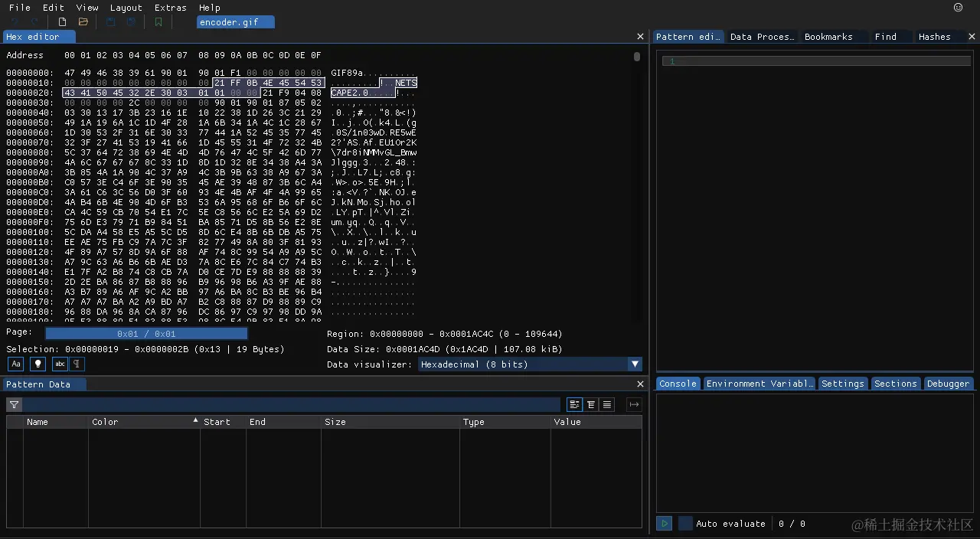Click the hex editor vertical scrollbar thumb
This screenshot has height=539, width=980.
click(636, 57)
